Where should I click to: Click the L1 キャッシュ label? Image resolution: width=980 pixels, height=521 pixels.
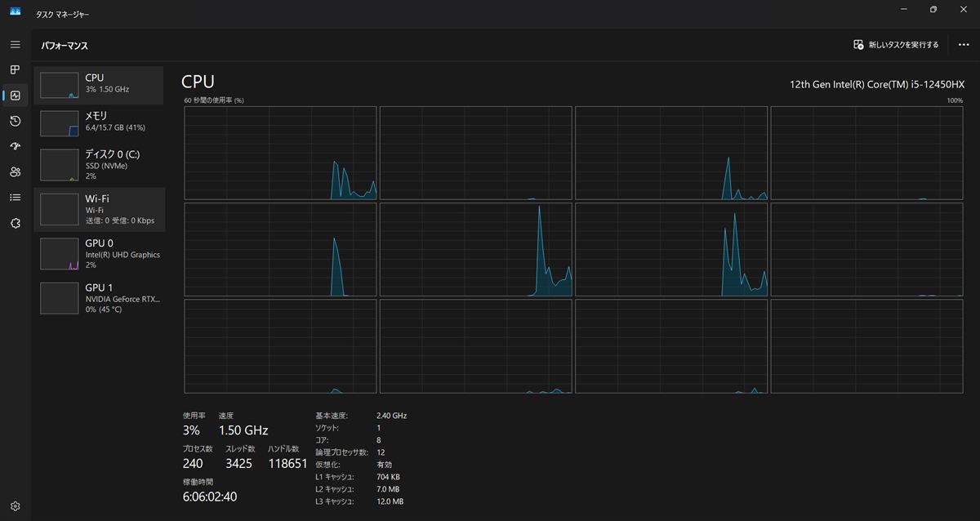point(335,477)
